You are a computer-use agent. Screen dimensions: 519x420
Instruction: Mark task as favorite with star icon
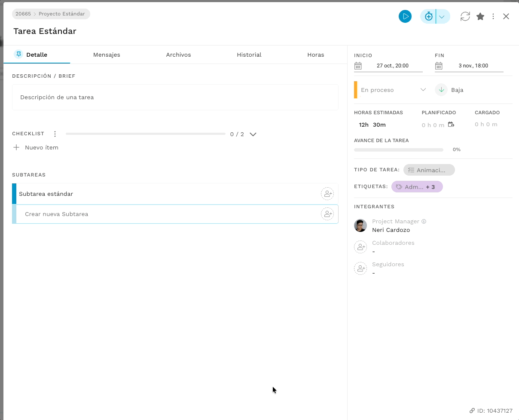[480, 16]
